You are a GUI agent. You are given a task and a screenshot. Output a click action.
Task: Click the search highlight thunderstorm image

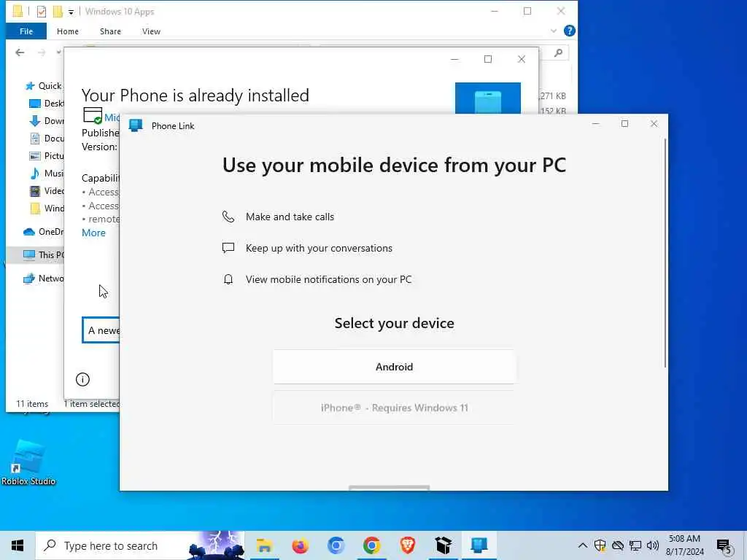pyautogui.click(x=217, y=545)
